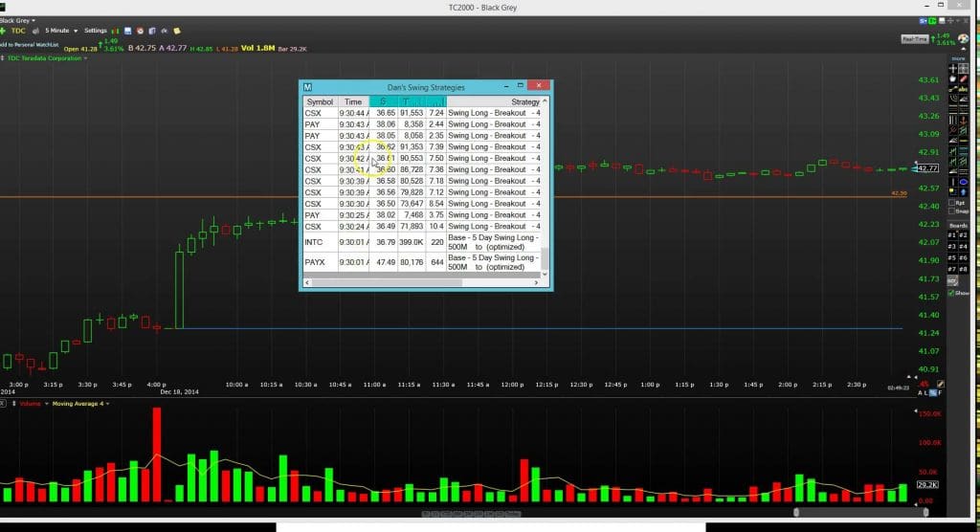Click the Real-Time button

915,39
